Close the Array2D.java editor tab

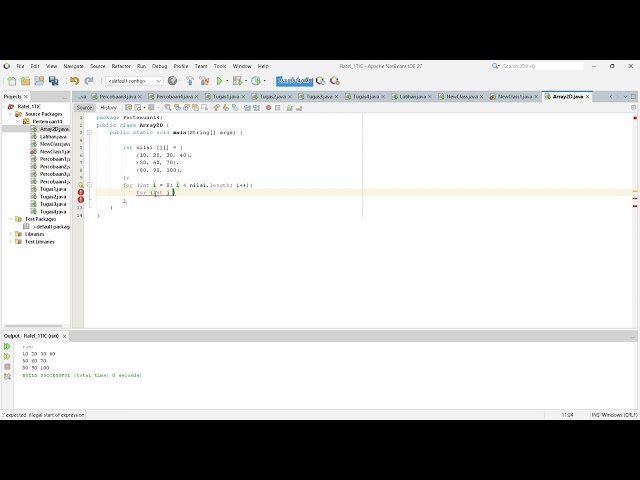click(x=588, y=97)
